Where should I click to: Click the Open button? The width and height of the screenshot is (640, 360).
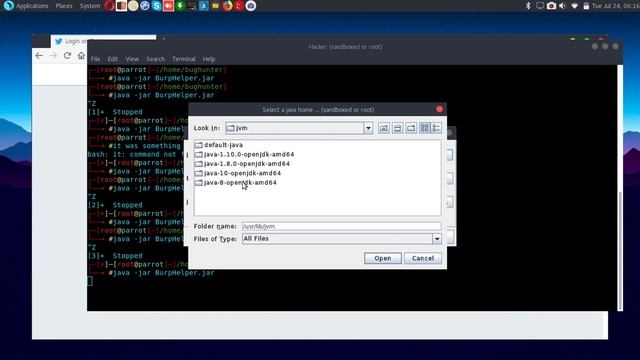[x=382, y=258]
